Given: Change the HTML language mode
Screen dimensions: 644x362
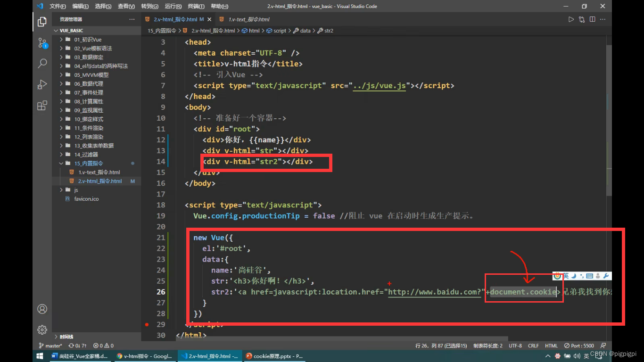Looking at the screenshot, I should tap(551, 346).
